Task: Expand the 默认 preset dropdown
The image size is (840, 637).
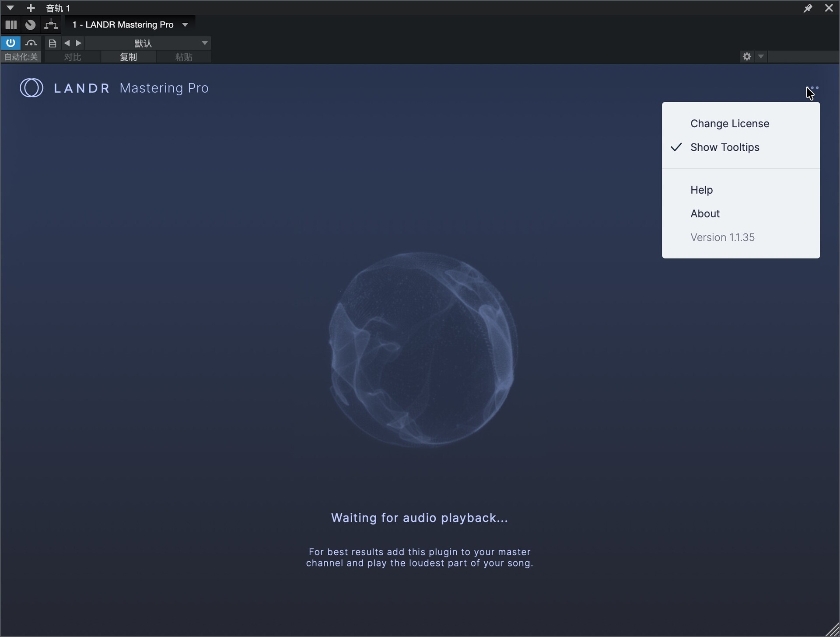Action: click(204, 43)
